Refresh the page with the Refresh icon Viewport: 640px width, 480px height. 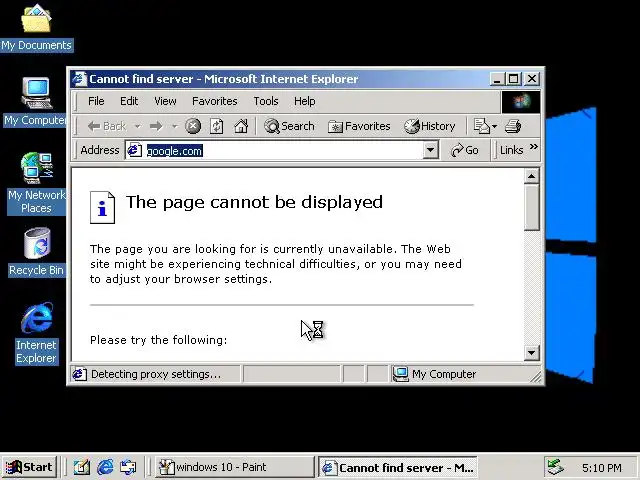tap(217, 126)
